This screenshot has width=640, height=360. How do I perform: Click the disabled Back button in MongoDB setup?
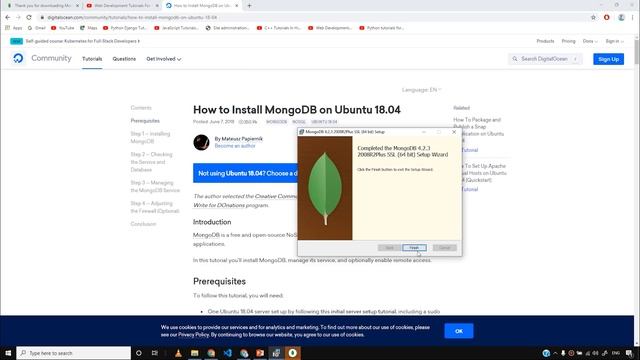[x=389, y=248]
